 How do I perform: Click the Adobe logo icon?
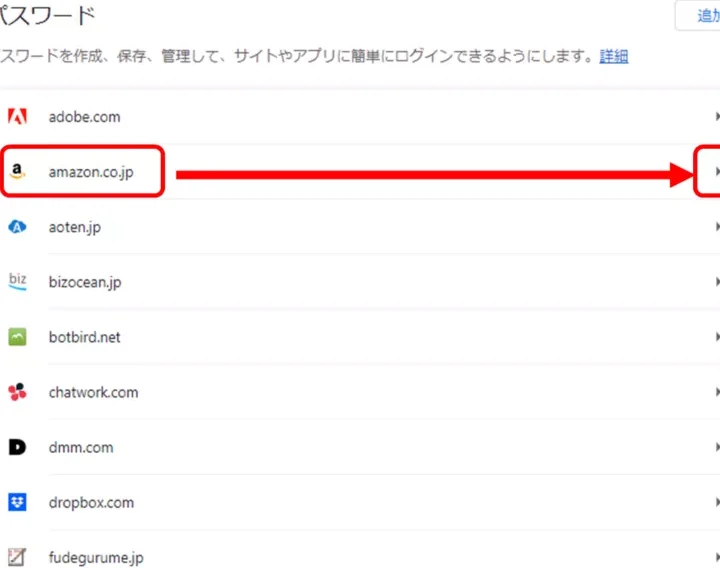pos(17,117)
